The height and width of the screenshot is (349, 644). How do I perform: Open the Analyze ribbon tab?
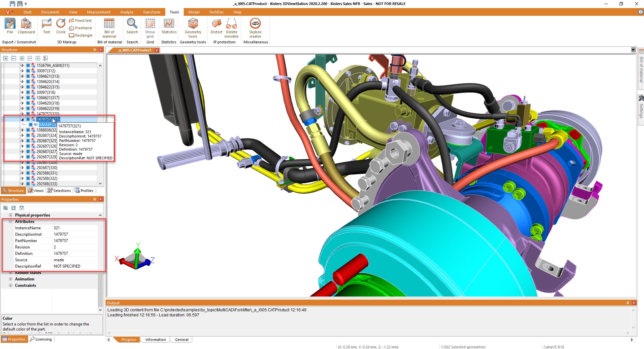[127, 12]
